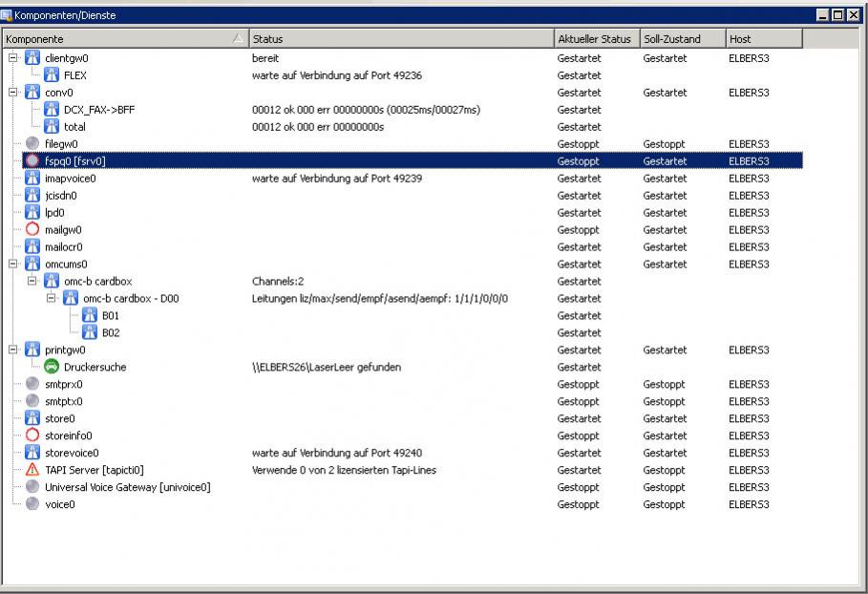Image resolution: width=868 pixels, height=594 pixels.
Task: Collapse the omcums0 tree node
Action: tap(13, 265)
